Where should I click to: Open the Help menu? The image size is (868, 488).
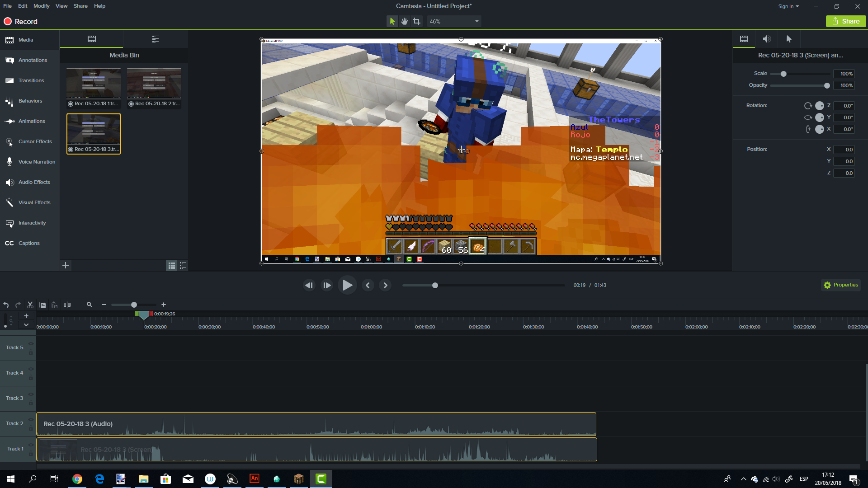[x=99, y=6]
